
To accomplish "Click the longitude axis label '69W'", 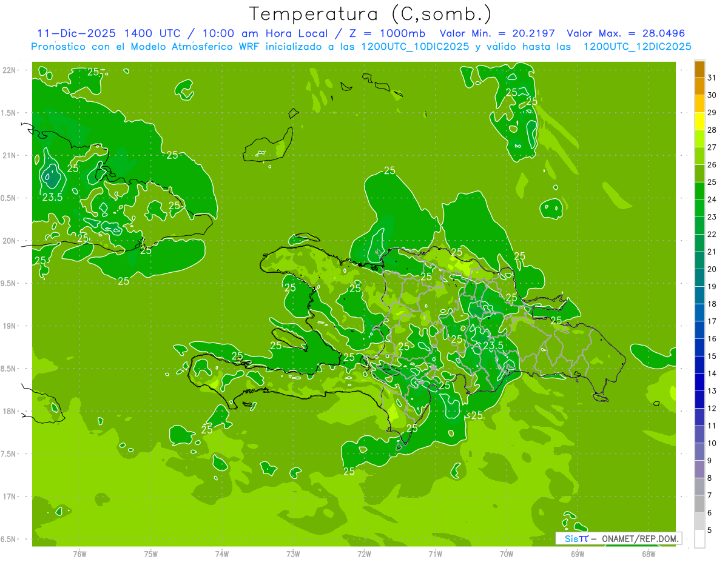I will [578, 554].
